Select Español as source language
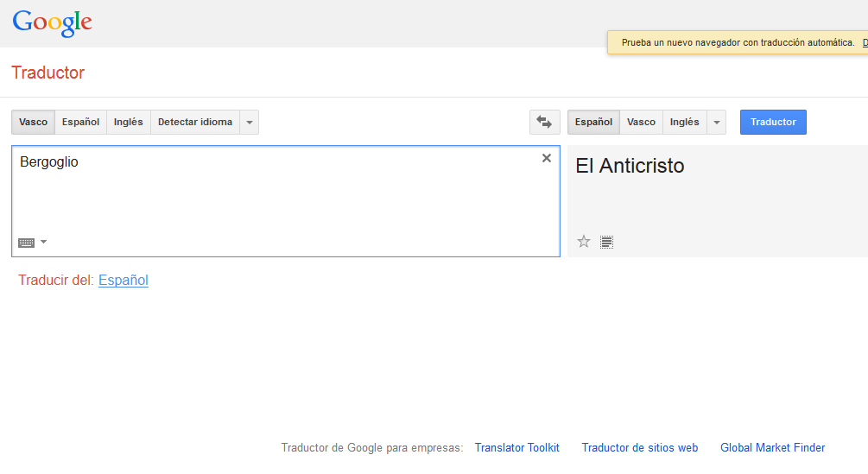Viewport: 868px width, 474px height. (x=80, y=123)
